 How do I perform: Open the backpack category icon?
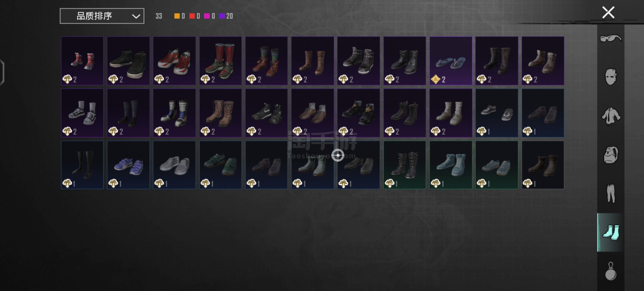point(611,155)
